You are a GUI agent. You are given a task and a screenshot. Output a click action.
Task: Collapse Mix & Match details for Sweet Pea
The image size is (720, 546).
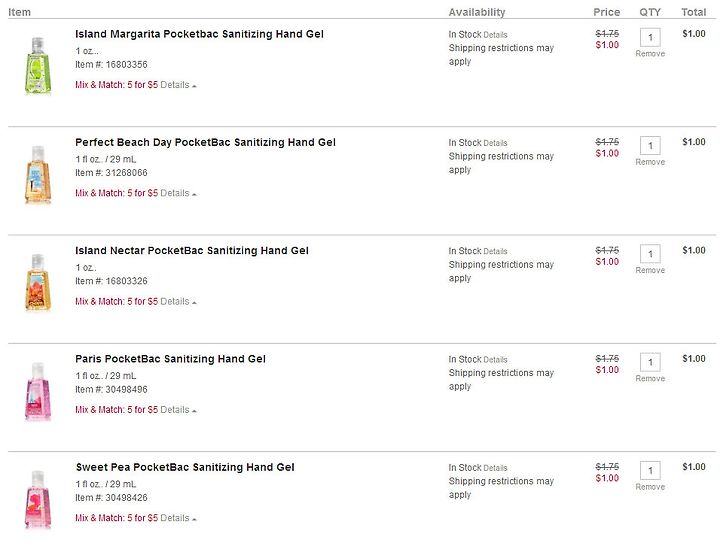pos(178,518)
